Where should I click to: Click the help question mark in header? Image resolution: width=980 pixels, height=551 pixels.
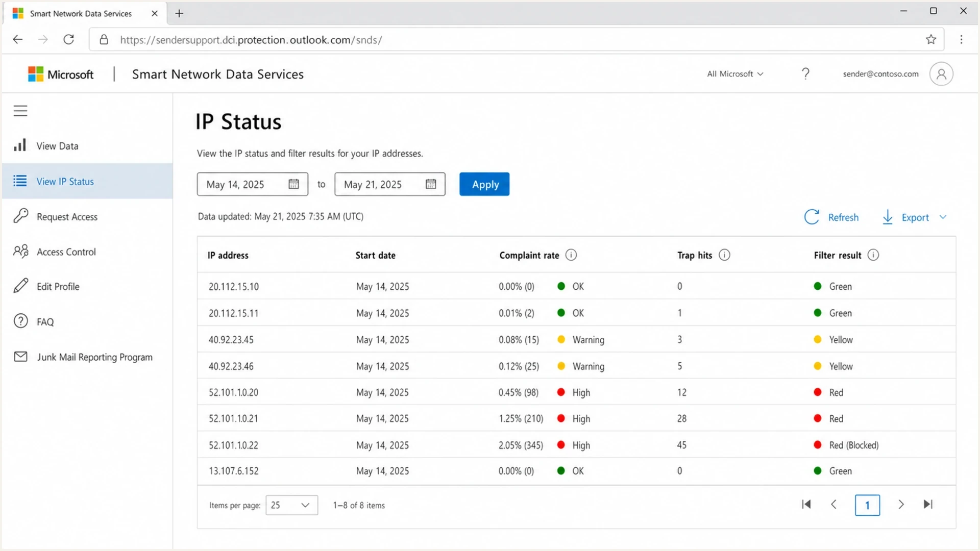point(805,74)
